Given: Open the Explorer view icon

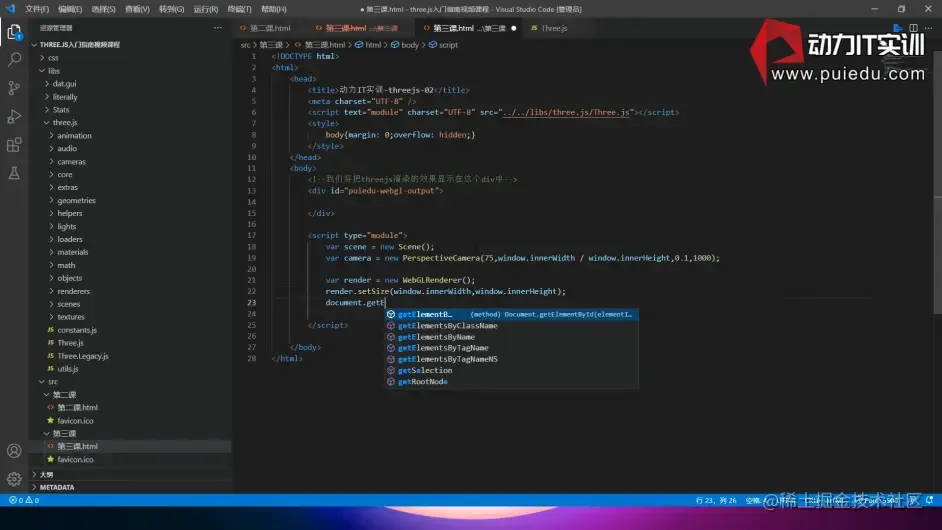Looking at the screenshot, I should [14, 31].
